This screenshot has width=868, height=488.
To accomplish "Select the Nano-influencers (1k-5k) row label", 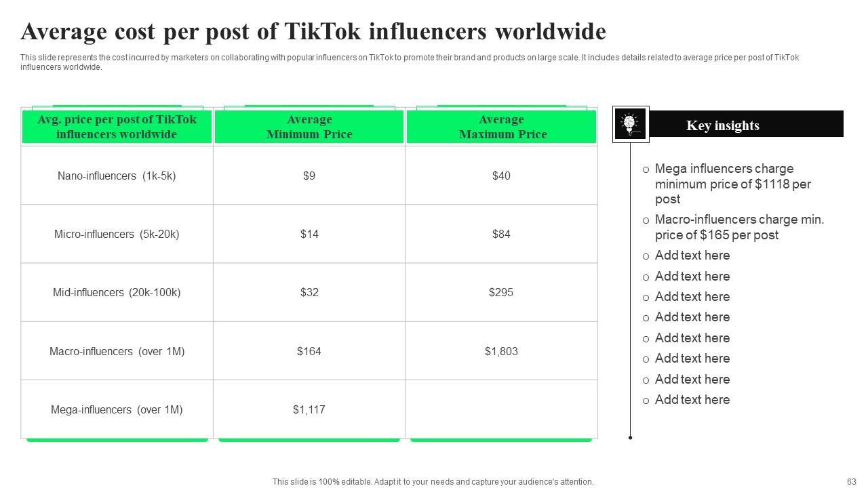I will (x=117, y=176).
